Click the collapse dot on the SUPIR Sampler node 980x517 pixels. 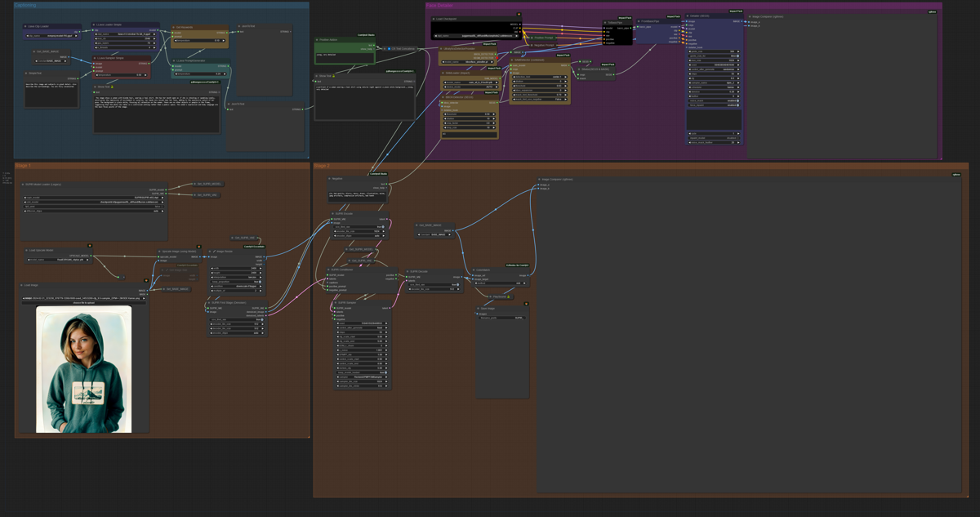(x=336, y=302)
